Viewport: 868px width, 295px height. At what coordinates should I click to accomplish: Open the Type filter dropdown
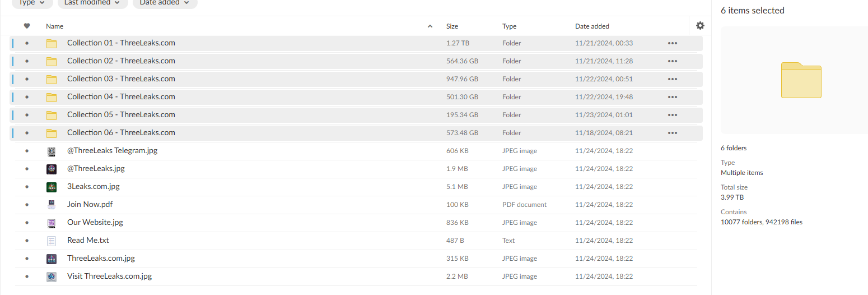pyautogui.click(x=32, y=3)
